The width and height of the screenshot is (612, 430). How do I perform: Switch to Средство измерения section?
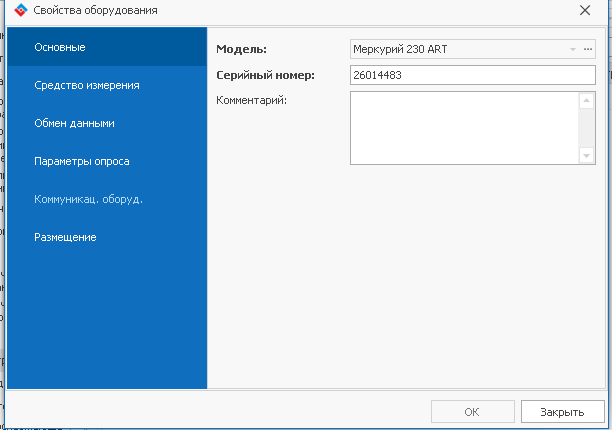point(107,85)
